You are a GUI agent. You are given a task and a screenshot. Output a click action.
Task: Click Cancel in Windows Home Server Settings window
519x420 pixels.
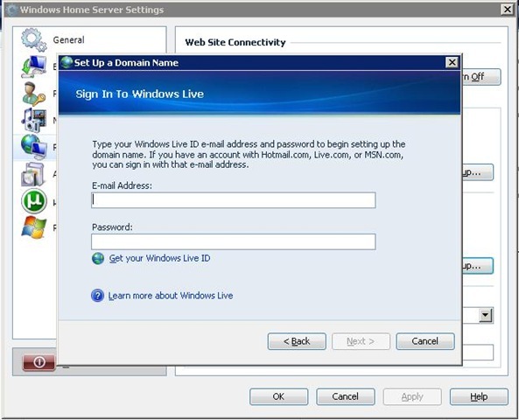click(x=345, y=396)
